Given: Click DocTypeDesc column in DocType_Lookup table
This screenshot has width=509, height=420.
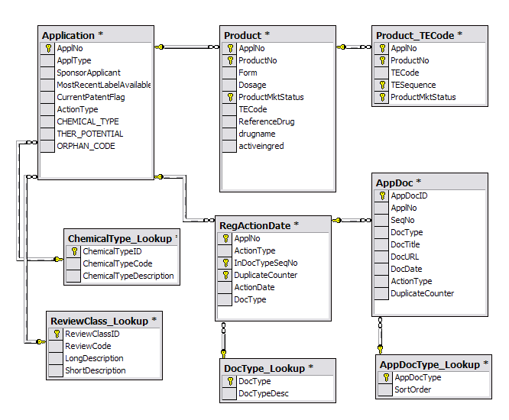Looking at the screenshot, I should click(x=263, y=393).
